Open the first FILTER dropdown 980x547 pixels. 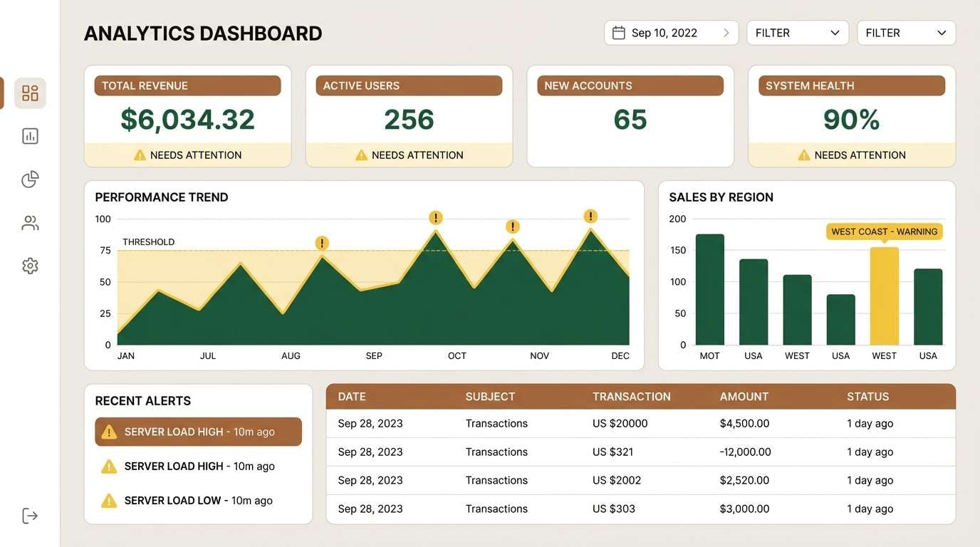797,32
